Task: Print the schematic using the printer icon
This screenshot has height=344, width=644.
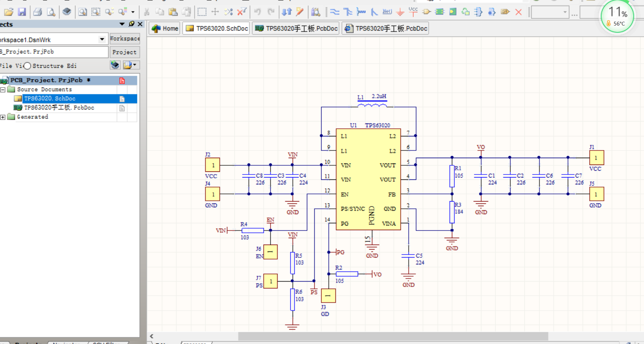Action: pyautogui.click(x=37, y=12)
